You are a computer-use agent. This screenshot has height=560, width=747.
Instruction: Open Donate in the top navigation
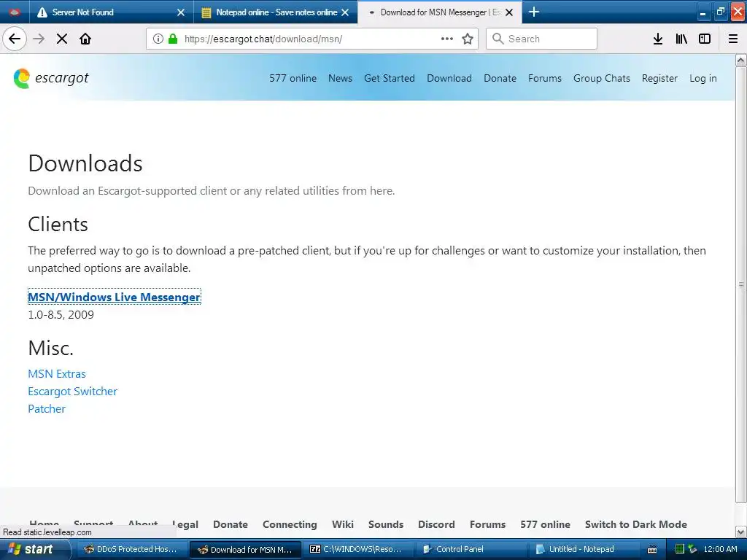point(500,78)
